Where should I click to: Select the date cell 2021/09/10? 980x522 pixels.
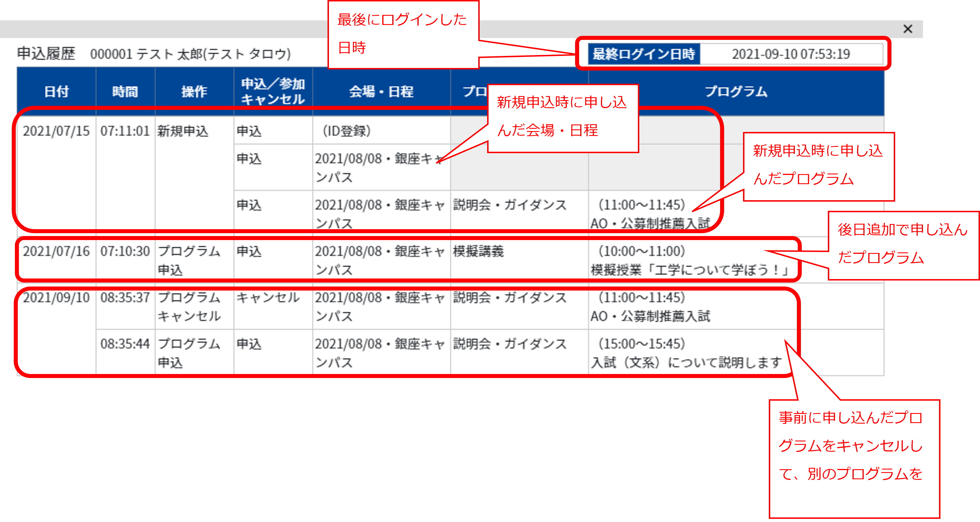coord(56,330)
